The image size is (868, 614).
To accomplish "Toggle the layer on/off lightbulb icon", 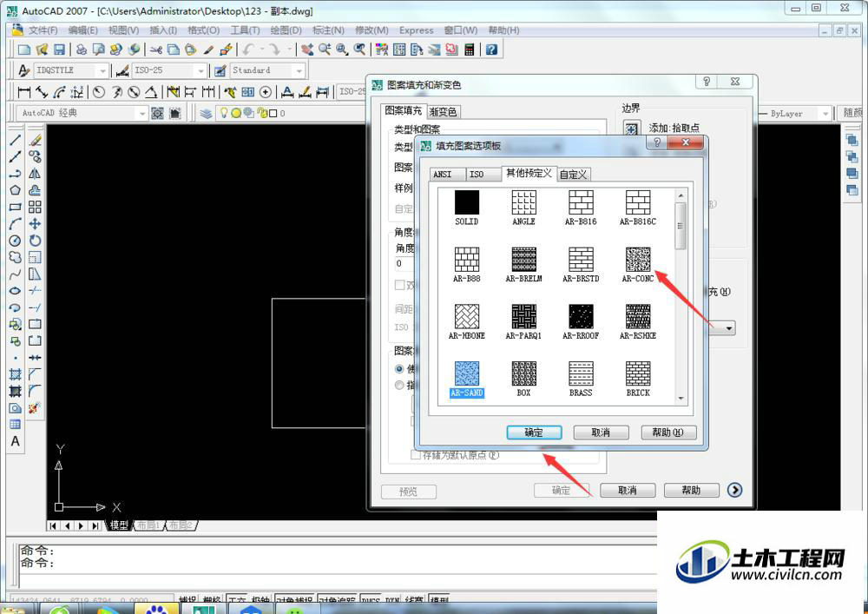I will tap(224, 113).
